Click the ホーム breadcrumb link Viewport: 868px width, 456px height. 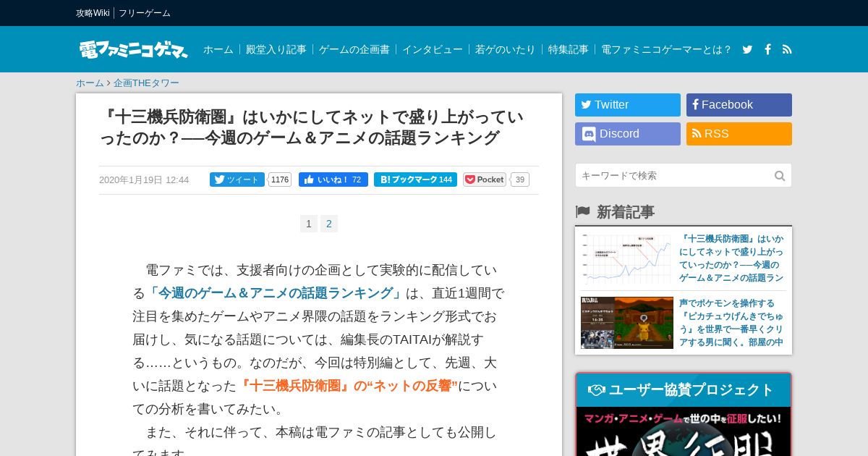coord(90,83)
